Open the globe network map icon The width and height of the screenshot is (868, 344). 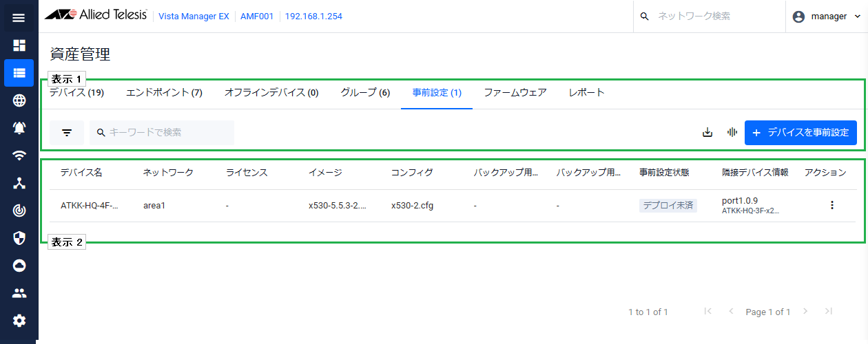pos(19,100)
